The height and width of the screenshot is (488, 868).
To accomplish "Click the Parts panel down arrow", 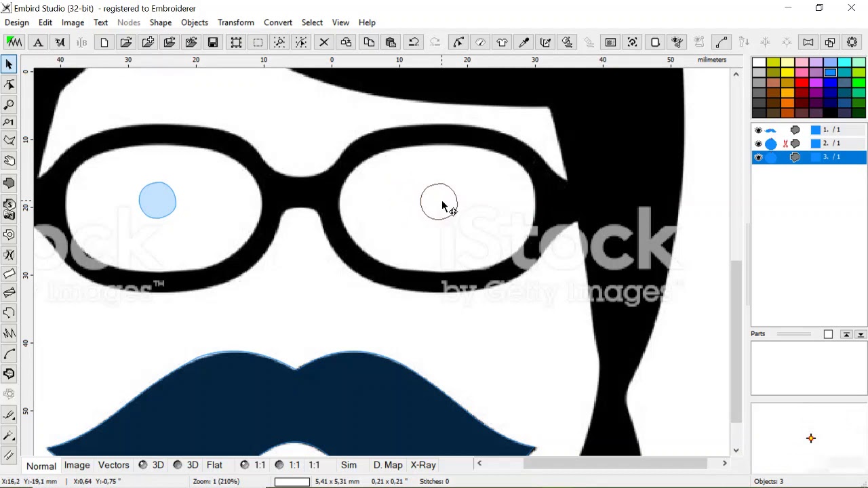I will pyautogui.click(x=861, y=334).
